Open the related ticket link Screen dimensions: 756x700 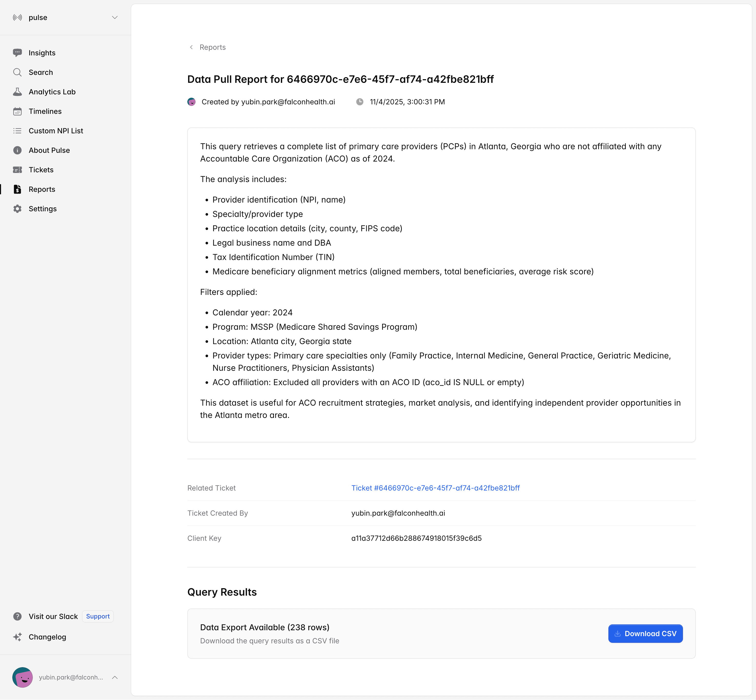[x=435, y=488]
